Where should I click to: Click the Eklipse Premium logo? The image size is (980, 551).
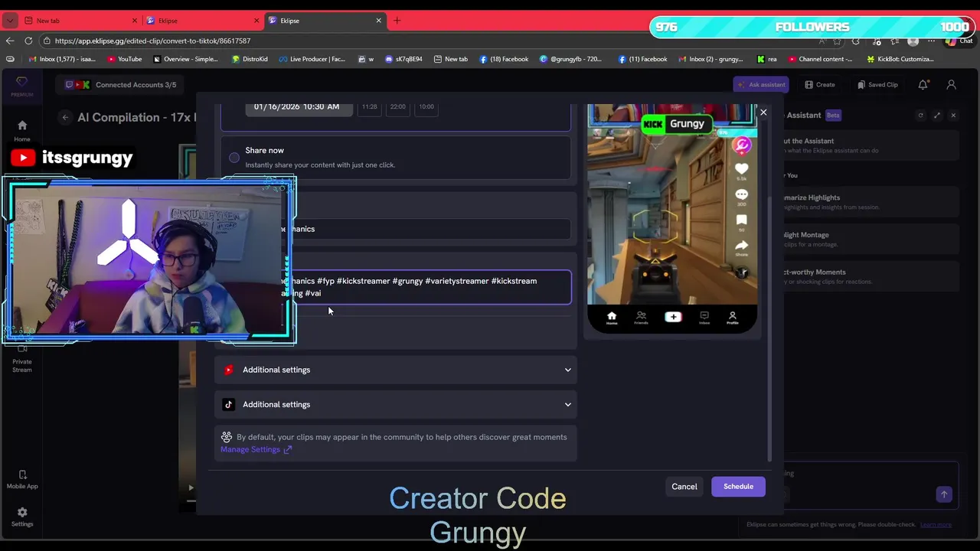point(21,86)
